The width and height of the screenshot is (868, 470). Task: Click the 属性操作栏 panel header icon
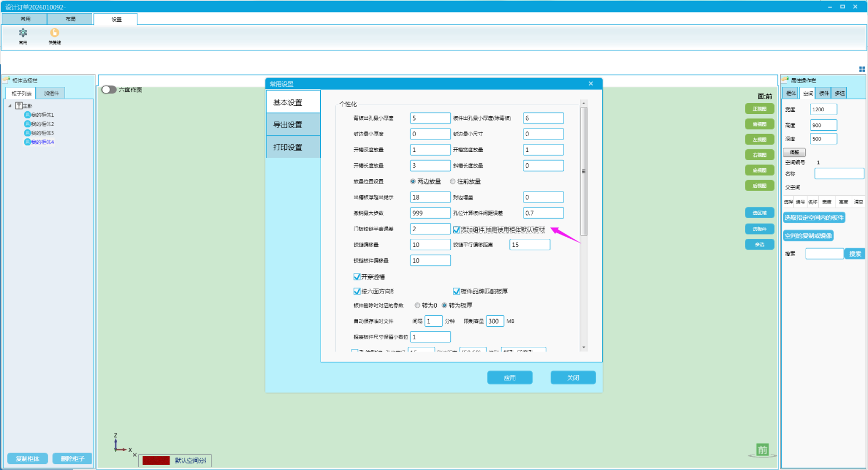(x=785, y=80)
